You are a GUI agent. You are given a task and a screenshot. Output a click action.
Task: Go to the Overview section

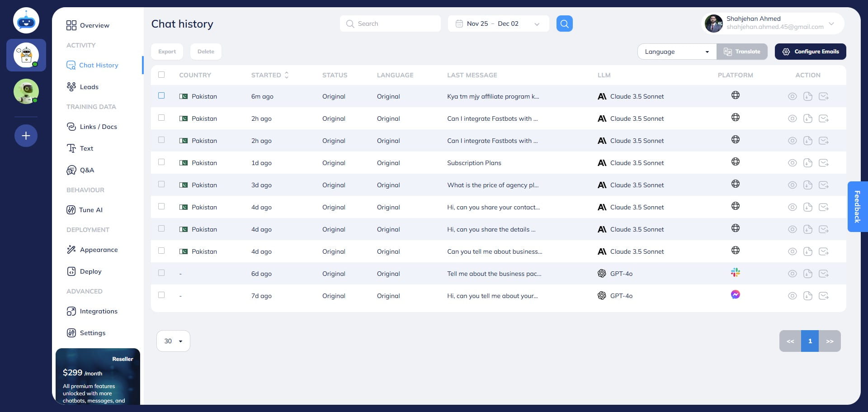click(94, 25)
